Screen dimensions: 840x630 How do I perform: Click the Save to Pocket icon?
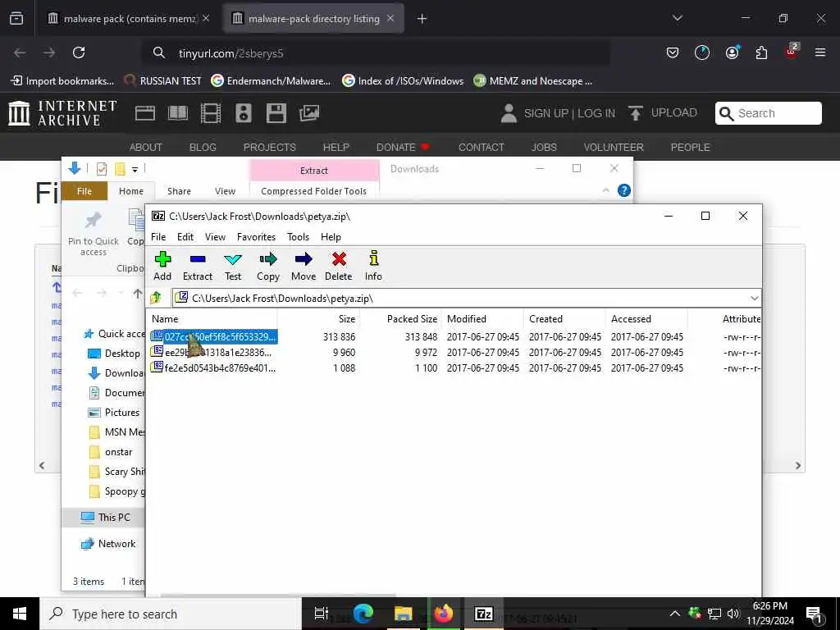673,52
